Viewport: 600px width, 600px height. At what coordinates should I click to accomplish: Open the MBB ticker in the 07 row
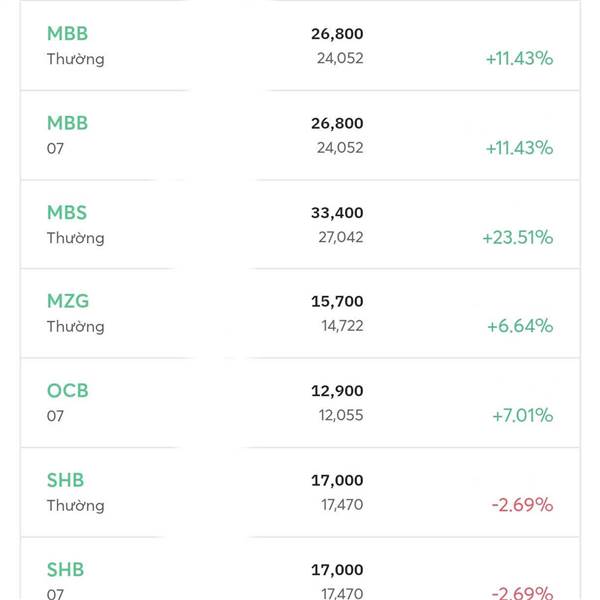[x=67, y=123]
